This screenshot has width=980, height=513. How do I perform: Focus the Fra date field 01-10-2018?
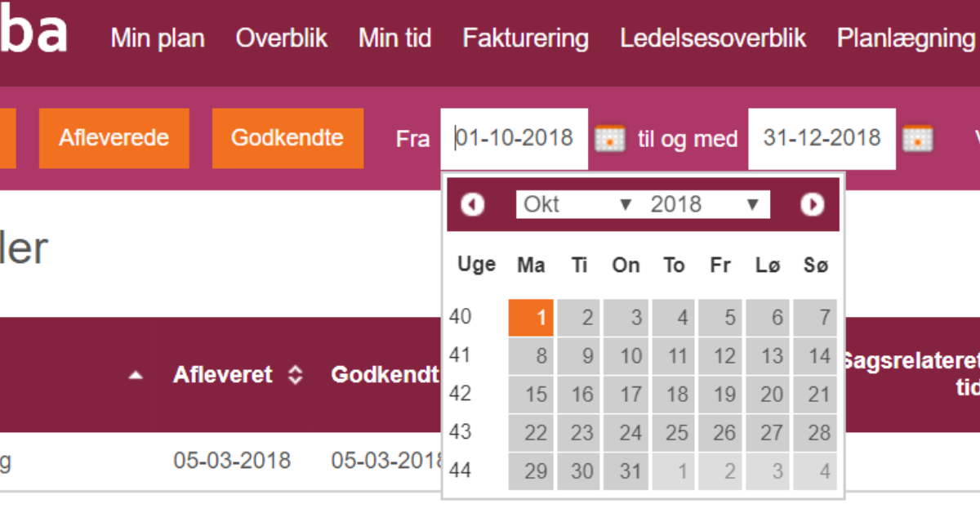pos(514,138)
